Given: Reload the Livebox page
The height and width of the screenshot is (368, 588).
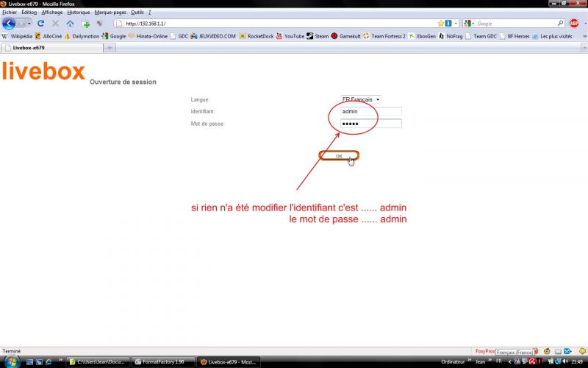Looking at the screenshot, I should click(41, 24).
